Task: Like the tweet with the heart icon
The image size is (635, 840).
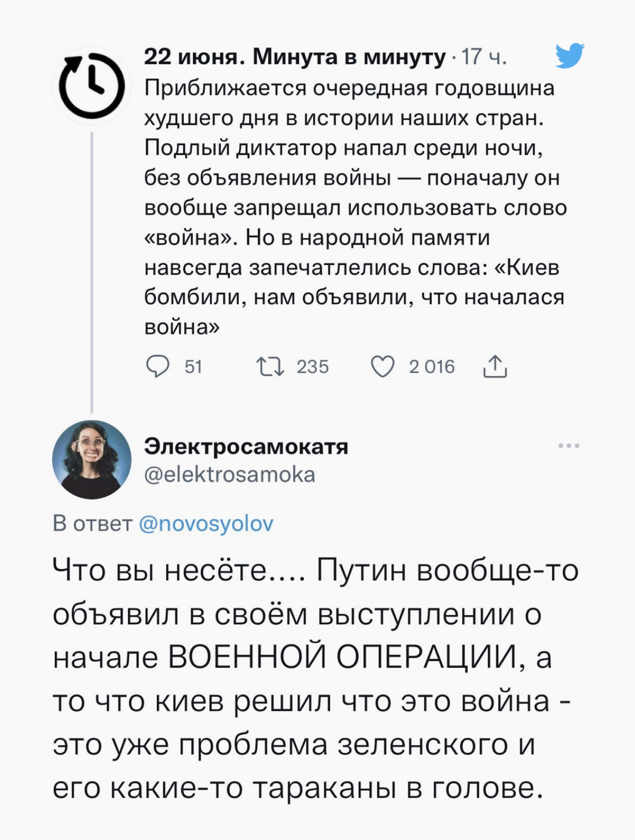Action: tap(382, 367)
